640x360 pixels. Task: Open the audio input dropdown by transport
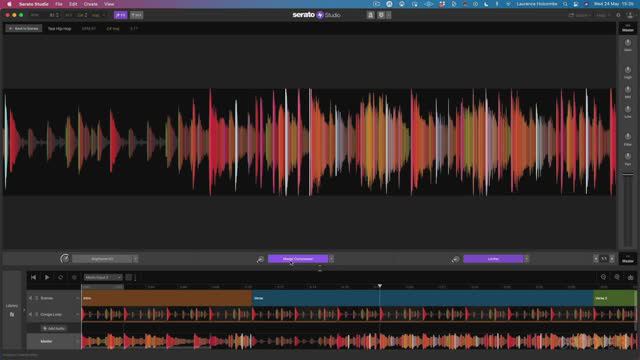click(x=103, y=277)
